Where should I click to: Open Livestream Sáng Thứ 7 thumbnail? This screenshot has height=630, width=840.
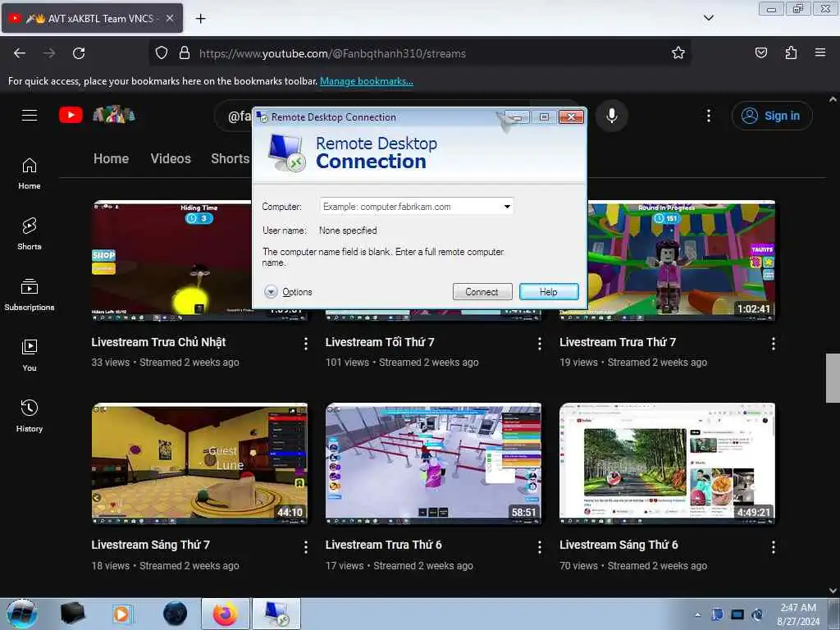point(199,463)
